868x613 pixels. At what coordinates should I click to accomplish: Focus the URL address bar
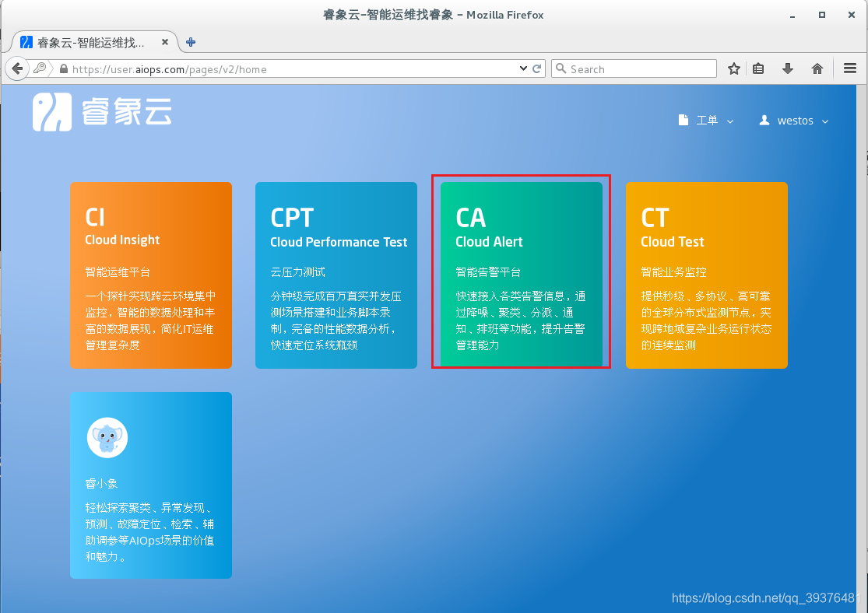tap(293, 69)
